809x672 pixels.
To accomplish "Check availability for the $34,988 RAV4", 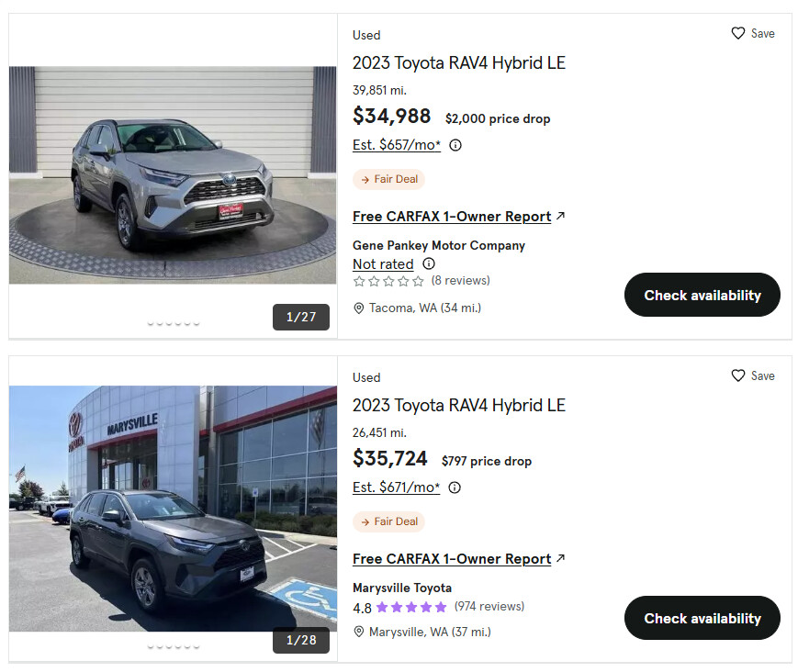I will click(702, 295).
